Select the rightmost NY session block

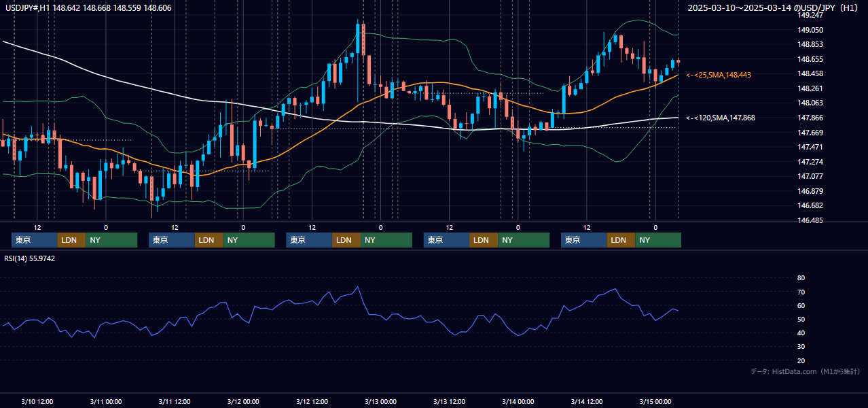pyautogui.click(x=658, y=240)
